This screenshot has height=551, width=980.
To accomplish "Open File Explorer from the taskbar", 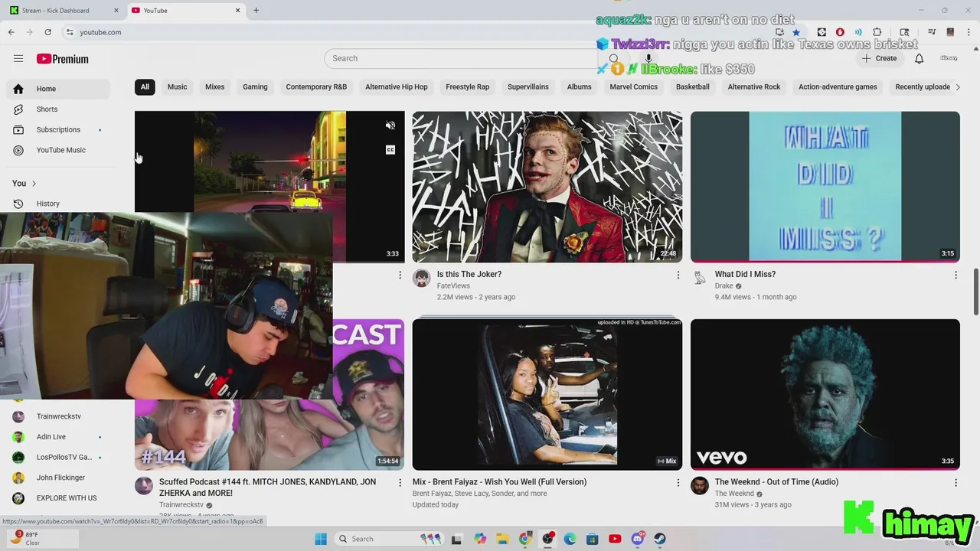I will [501, 539].
